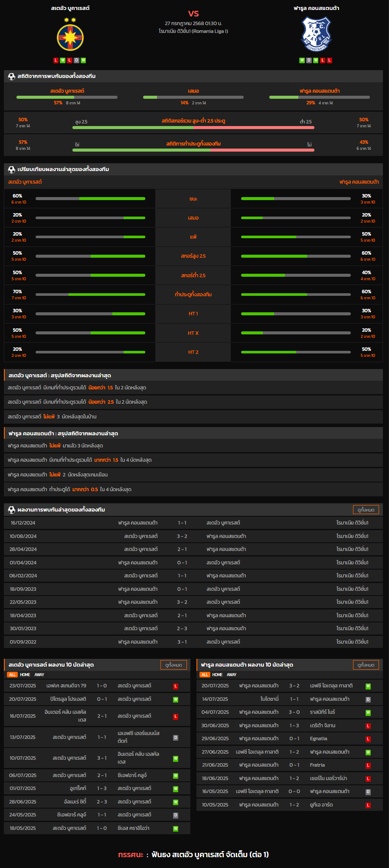Select ALL tab in Steaua results

point(12,675)
